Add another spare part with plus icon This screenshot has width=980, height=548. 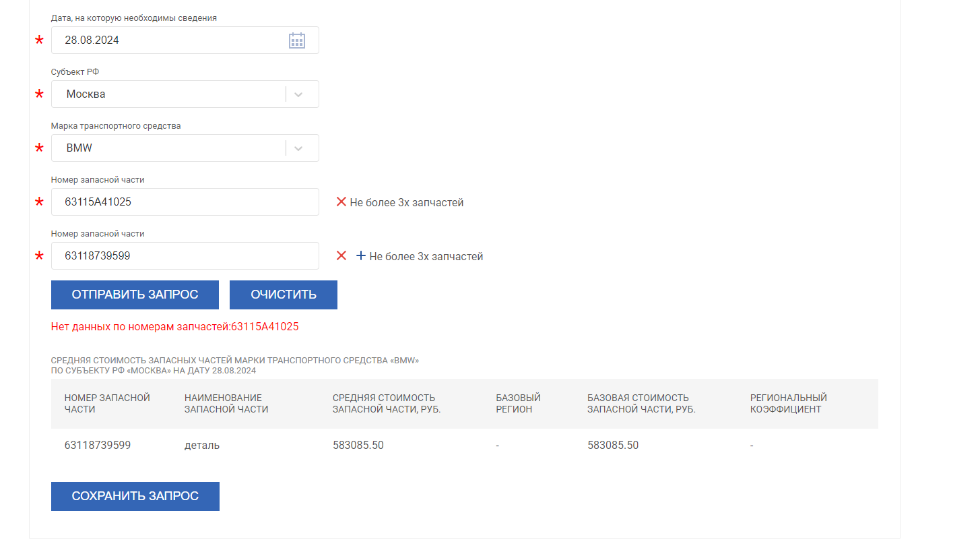coord(361,256)
